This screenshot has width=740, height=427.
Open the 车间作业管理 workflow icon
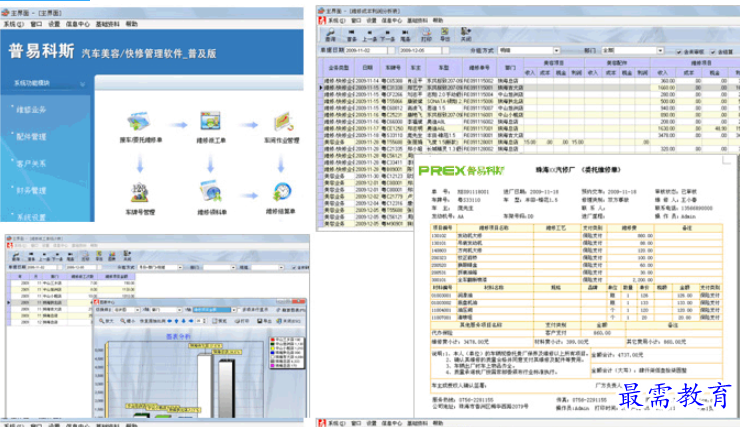282,122
